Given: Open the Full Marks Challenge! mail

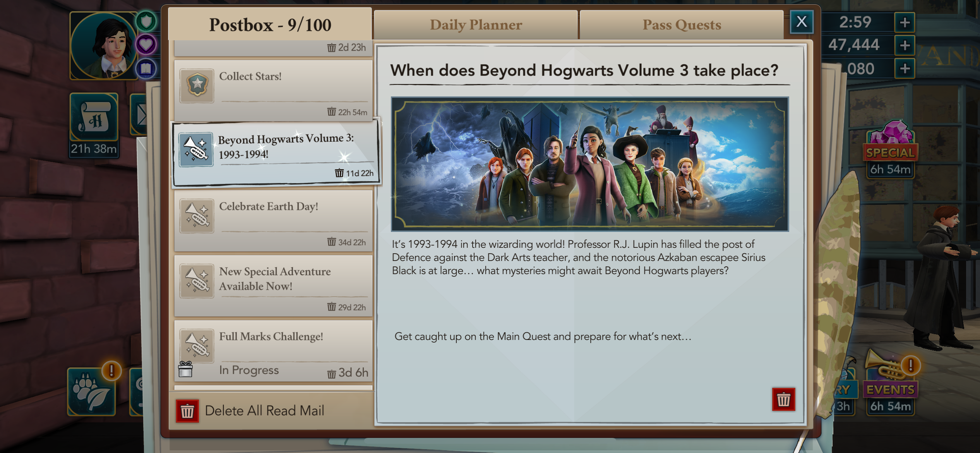Looking at the screenshot, I should click(273, 351).
